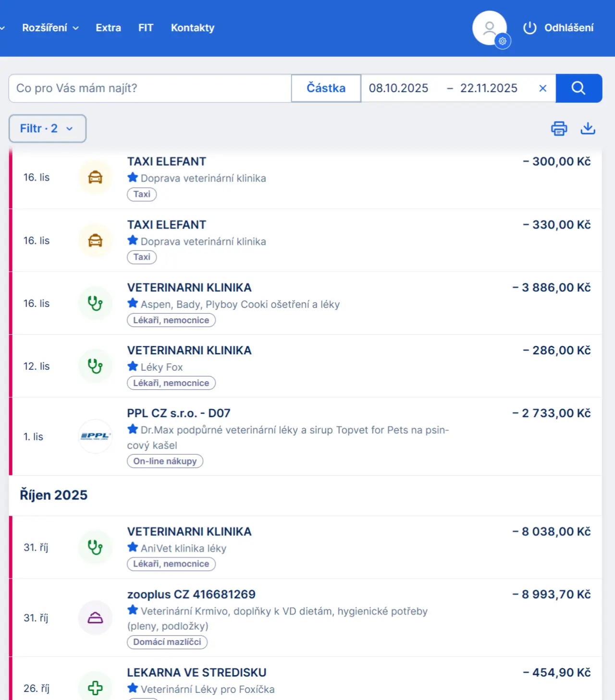The height and width of the screenshot is (700, 615).
Task: Open the Kontakty menu item
Action: [193, 28]
